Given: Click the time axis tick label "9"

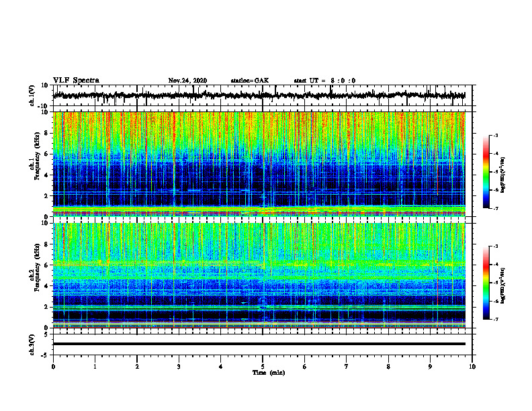Looking at the screenshot, I should tap(430, 367).
